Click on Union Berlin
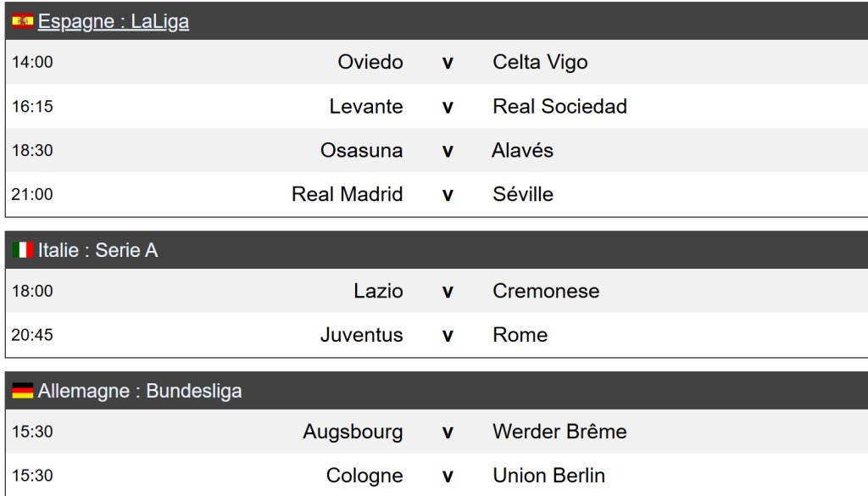Viewport: 868px width, 496px height. pyautogui.click(x=548, y=476)
